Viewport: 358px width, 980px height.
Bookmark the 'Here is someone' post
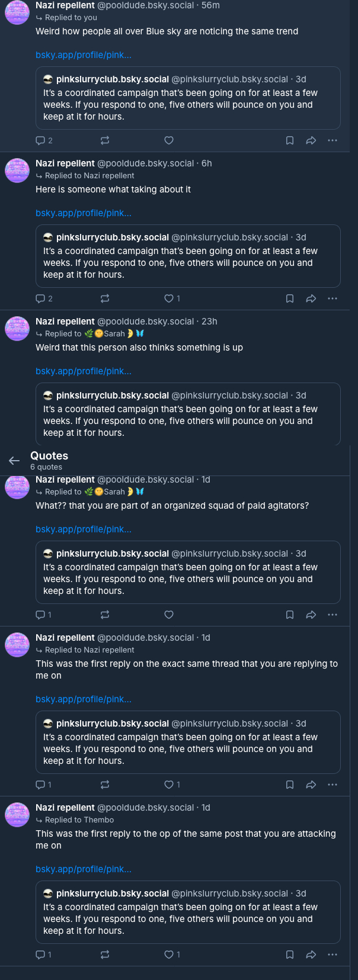pos(290,298)
